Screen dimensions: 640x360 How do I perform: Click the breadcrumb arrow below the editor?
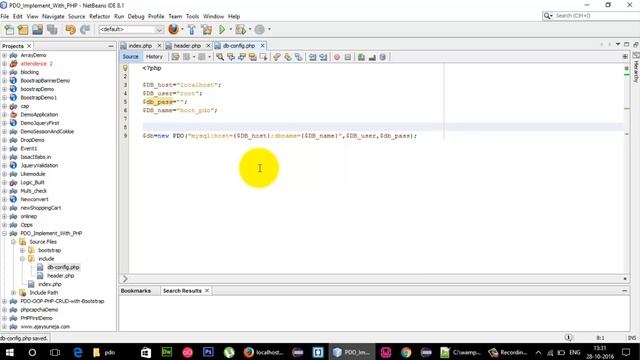[x=125, y=279]
